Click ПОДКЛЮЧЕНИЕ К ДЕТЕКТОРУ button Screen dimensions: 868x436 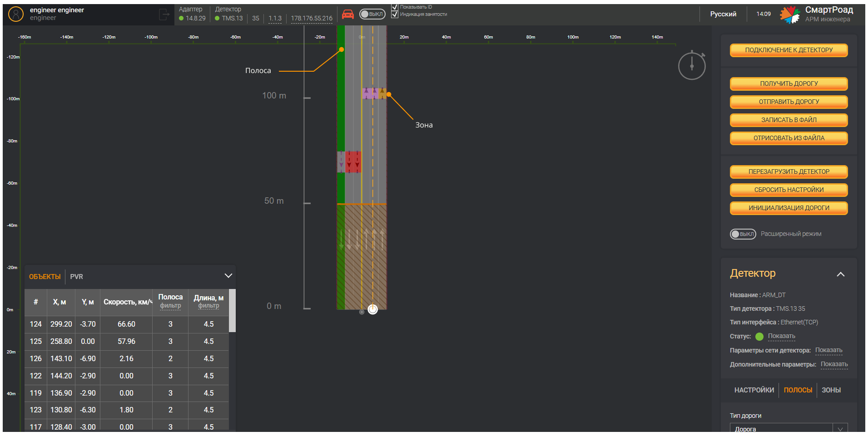[x=789, y=50]
